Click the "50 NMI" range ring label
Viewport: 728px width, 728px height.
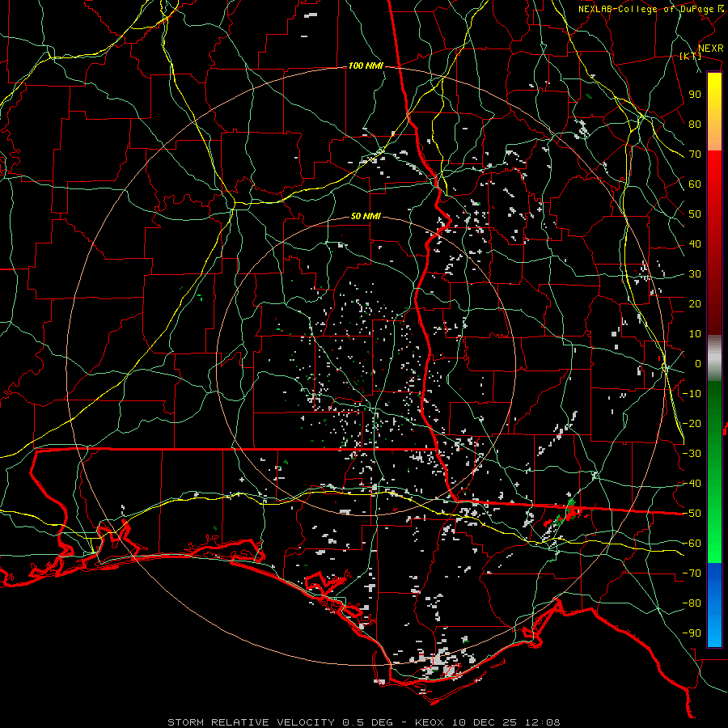point(366,216)
